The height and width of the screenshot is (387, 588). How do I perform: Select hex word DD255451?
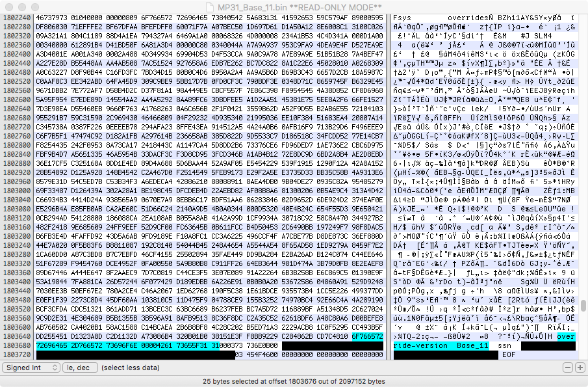click(x=52, y=336)
